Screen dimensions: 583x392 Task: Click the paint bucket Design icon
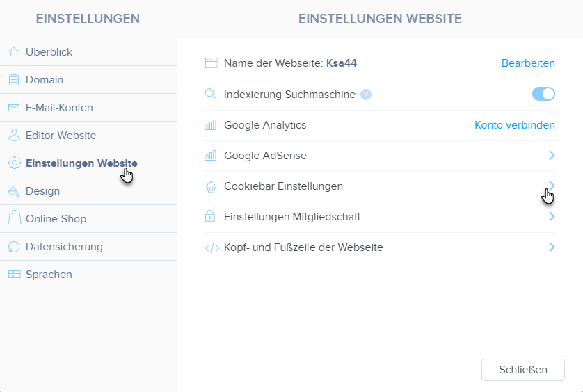coord(14,191)
